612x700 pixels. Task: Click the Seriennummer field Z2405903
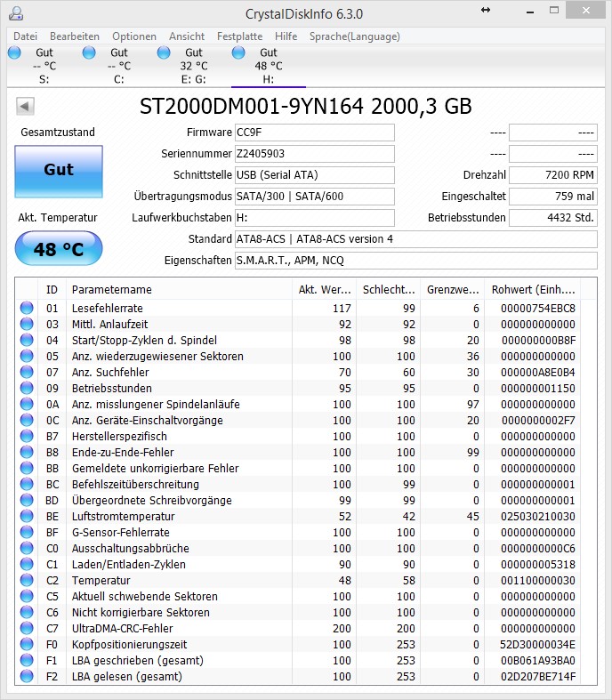click(315, 154)
